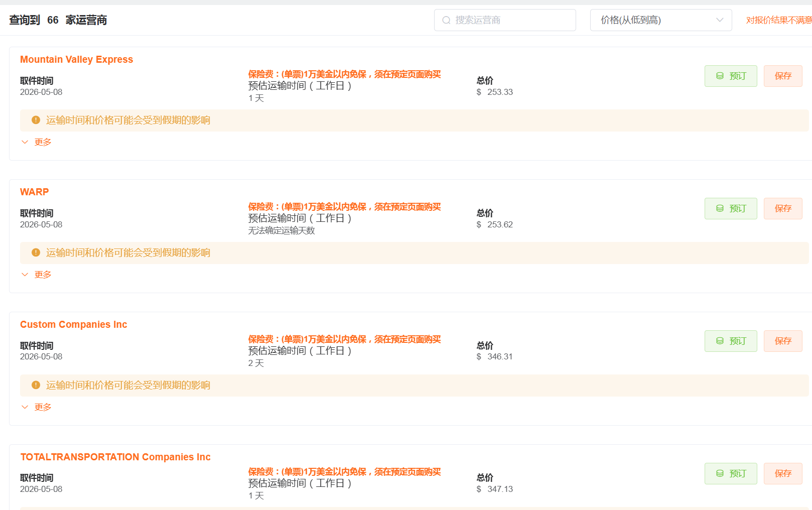Focus the 搜索运营商 search field
The width and height of the screenshot is (812, 510).
click(505, 20)
